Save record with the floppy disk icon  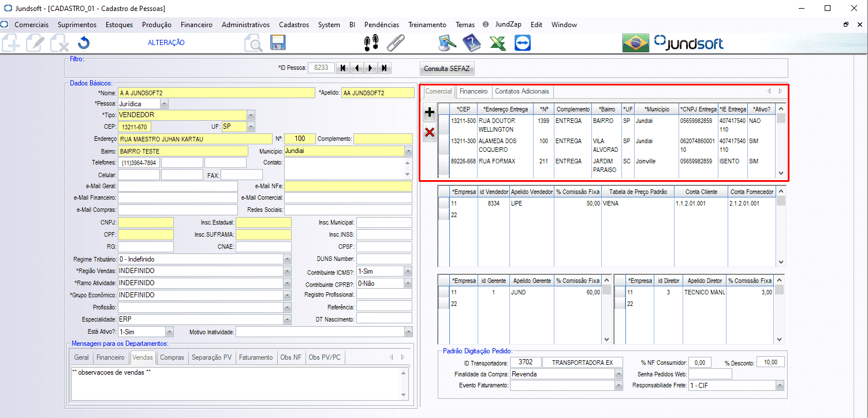(x=278, y=43)
